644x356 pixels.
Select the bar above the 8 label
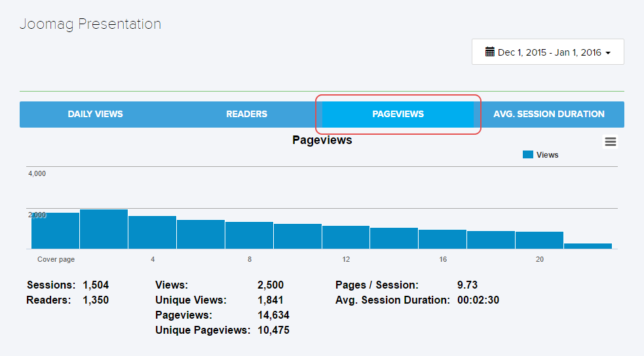[249, 236]
